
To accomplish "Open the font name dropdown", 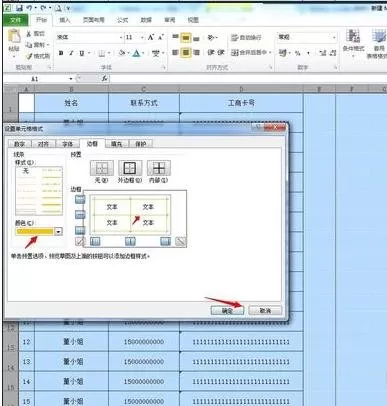I will click(x=121, y=37).
